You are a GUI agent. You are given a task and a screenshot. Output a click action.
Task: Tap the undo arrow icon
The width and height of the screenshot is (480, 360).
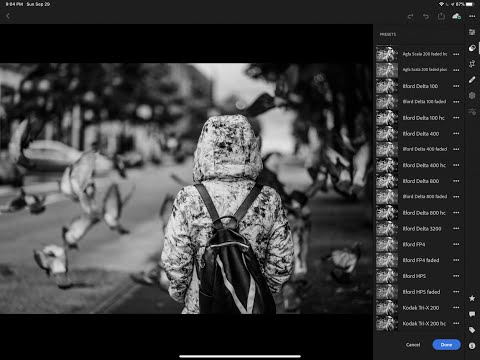pyautogui.click(x=426, y=16)
